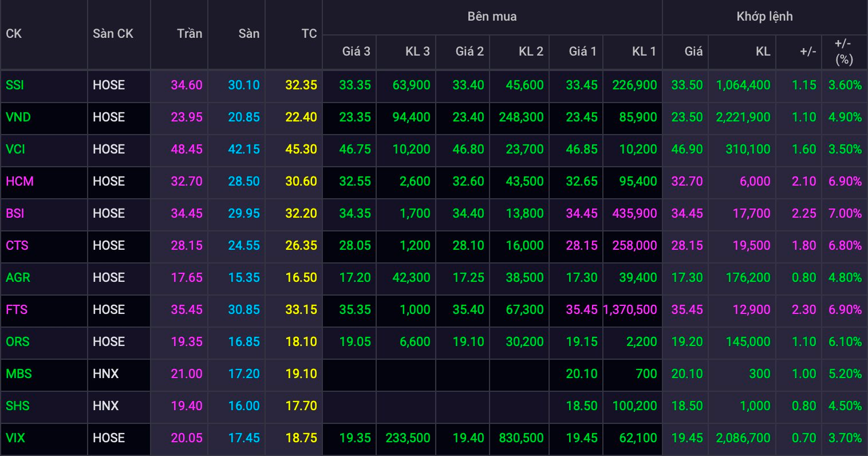The width and height of the screenshot is (868, 456).
Task: Sort by the KL 1 column header
Action: [644, 52]
